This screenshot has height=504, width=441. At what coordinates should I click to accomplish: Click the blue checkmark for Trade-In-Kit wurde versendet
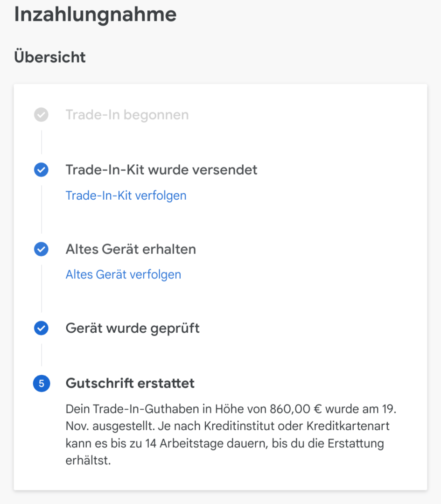41,170
